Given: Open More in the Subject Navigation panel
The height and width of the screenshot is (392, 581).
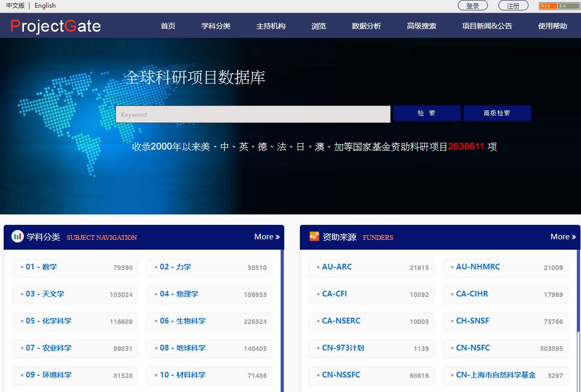Looking at the screenshot, I should pyautogui.click(x=267, y=237).
